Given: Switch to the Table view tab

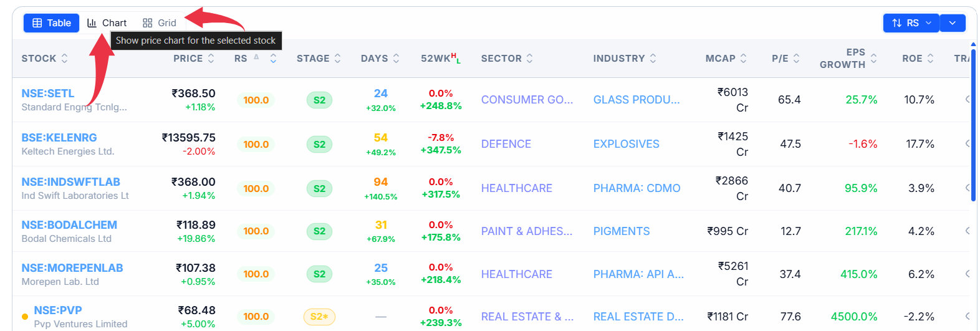Looking at the screenshot, I should tap(52, 23).
